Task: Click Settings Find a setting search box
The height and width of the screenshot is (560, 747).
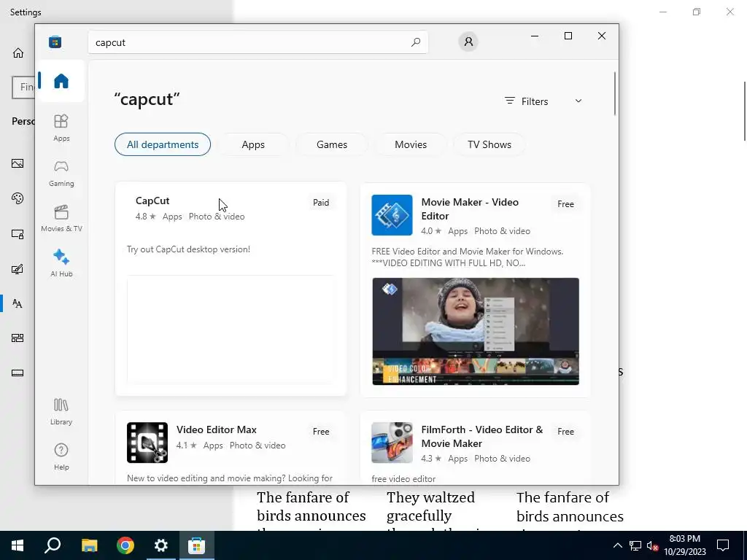Action: (x=23, y=87)
